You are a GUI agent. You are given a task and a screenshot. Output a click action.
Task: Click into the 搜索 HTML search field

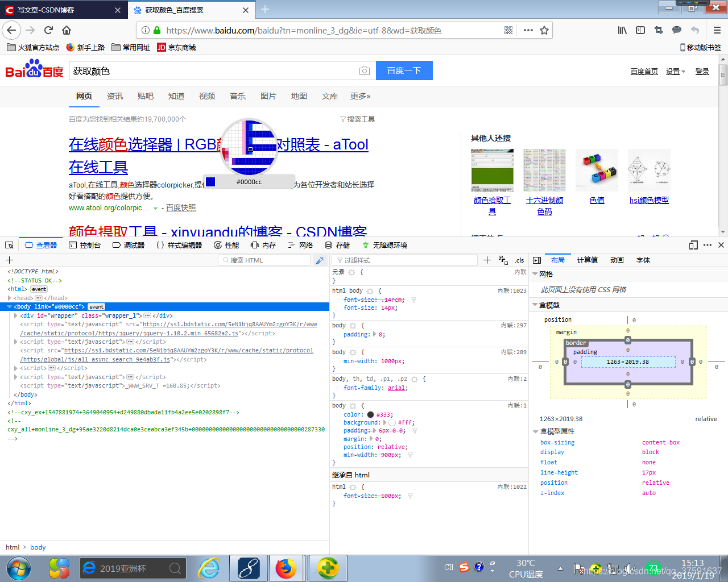click(x=264, y=260)
